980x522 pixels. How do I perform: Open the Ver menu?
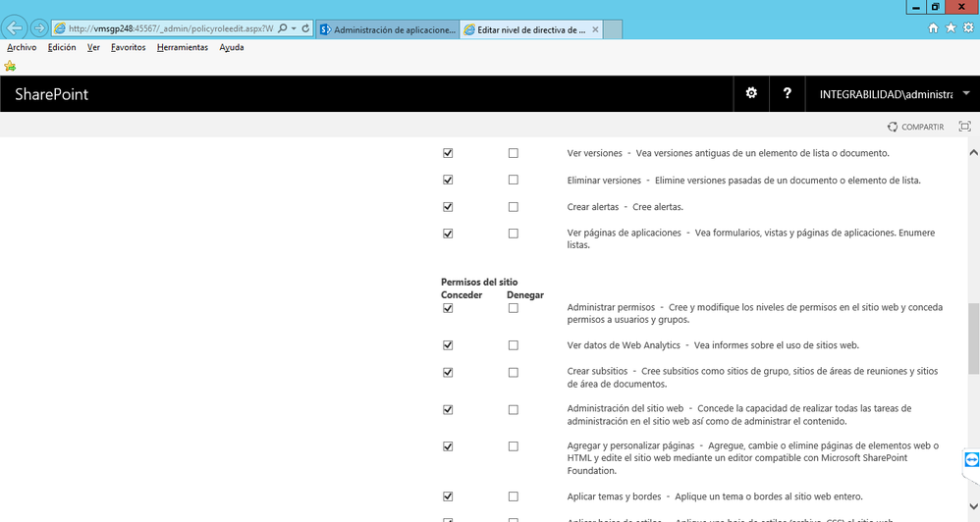(93, 47)
